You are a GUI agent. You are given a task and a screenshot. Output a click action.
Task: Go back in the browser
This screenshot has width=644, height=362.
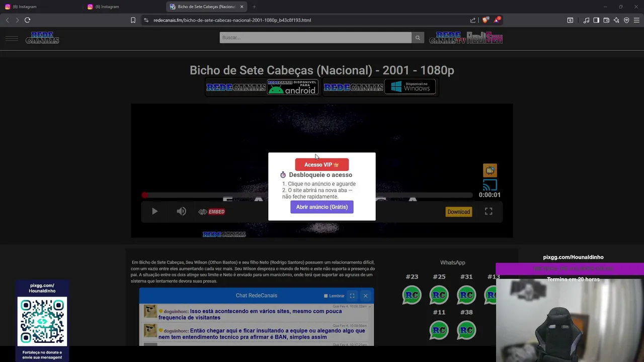(x=7, y=20)
